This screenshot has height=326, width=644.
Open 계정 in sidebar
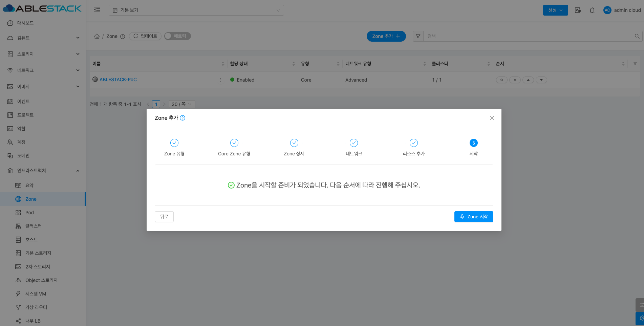click(43, 142)
